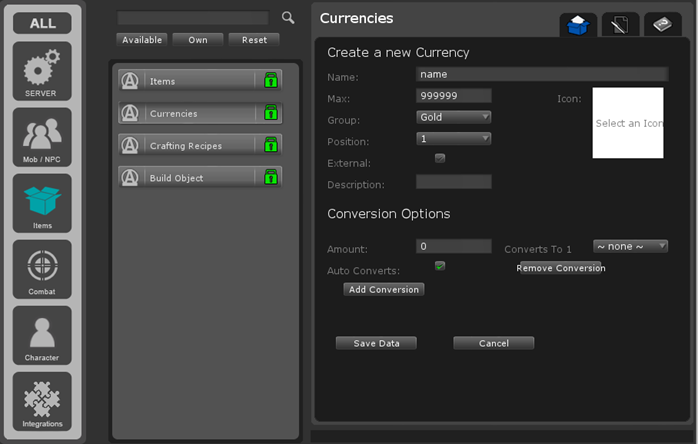The image size is (698, 444).
Task: Click the green lock on Crafting Recipes
Action: pyautogui.click(x=270, y=146)
